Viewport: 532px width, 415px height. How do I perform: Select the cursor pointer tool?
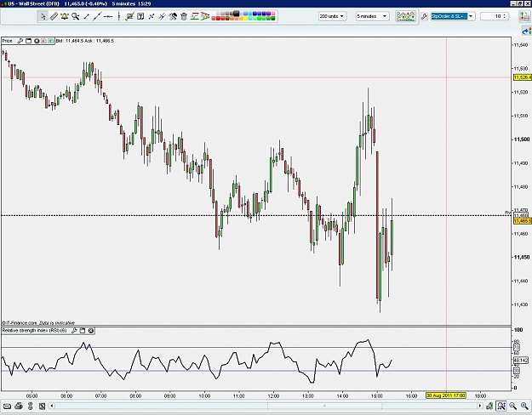[43, 16]
